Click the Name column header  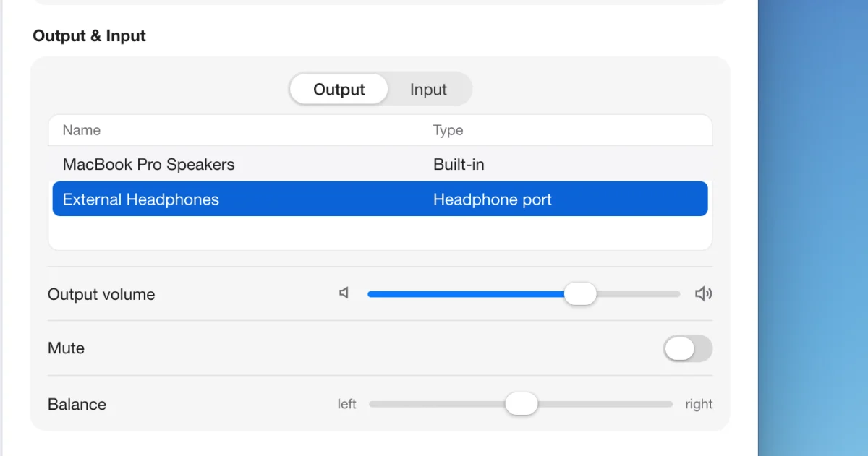click(x=82, y=130)
